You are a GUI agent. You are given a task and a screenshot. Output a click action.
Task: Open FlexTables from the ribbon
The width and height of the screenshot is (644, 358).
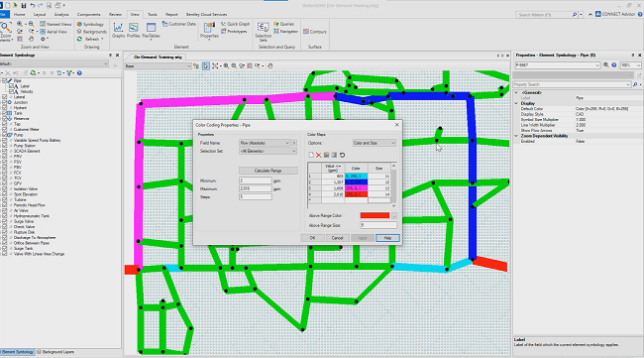point(151,31)
